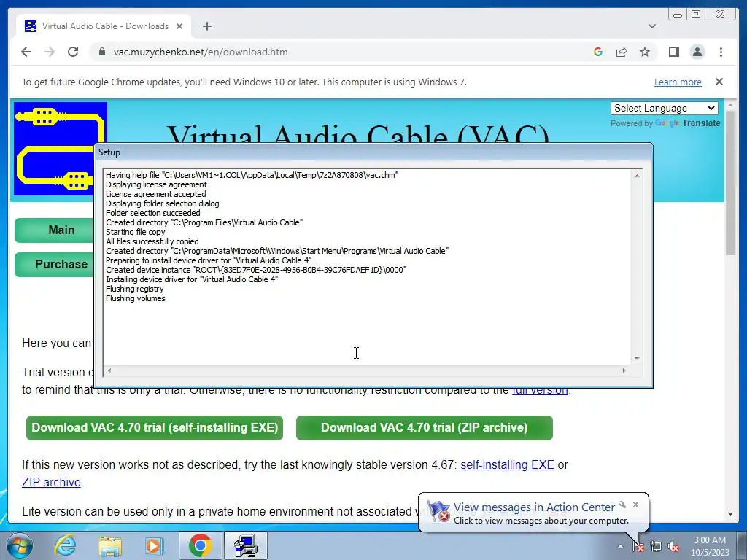Launch Internet Explorer from taskbar
The image size is (747, 560).
click(x=65, y=545)
